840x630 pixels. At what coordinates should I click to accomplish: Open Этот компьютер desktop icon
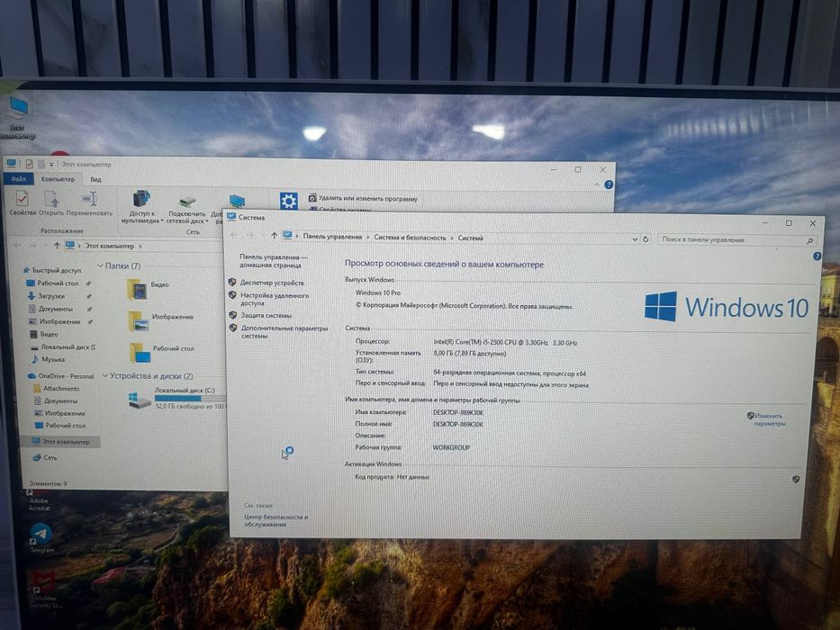[18, 118]
